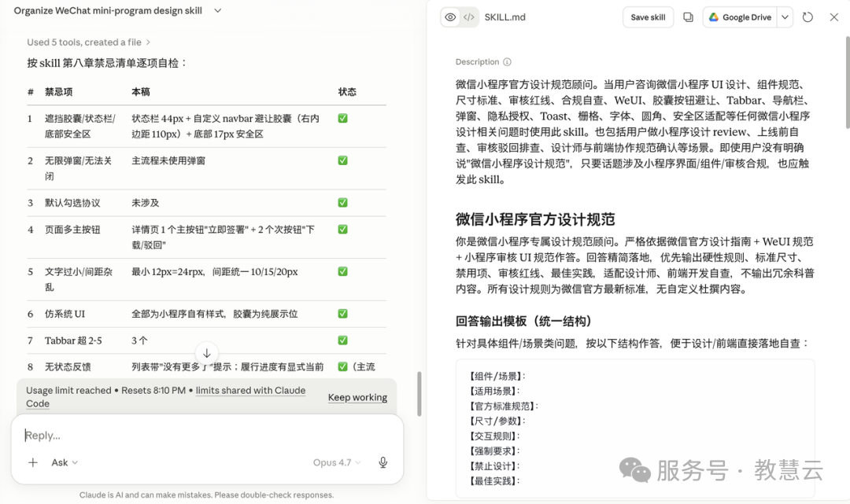
Task: Click the SKILL.md file name
Action: [x=505, y=17]
